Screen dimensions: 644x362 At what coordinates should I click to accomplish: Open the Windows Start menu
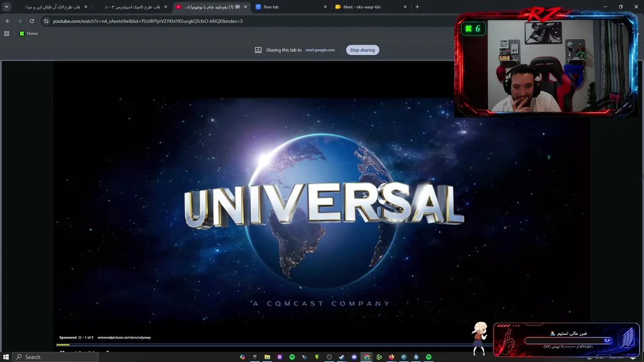(6, 357)
